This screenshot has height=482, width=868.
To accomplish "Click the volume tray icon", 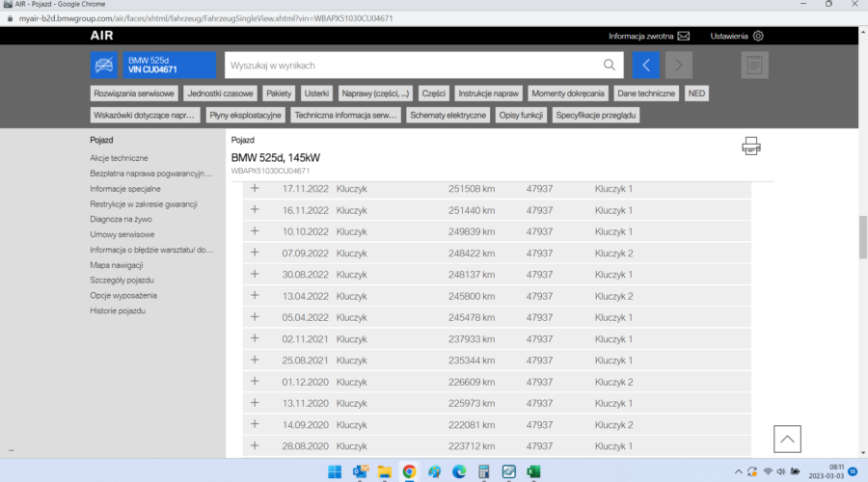I will click(781, 472).
